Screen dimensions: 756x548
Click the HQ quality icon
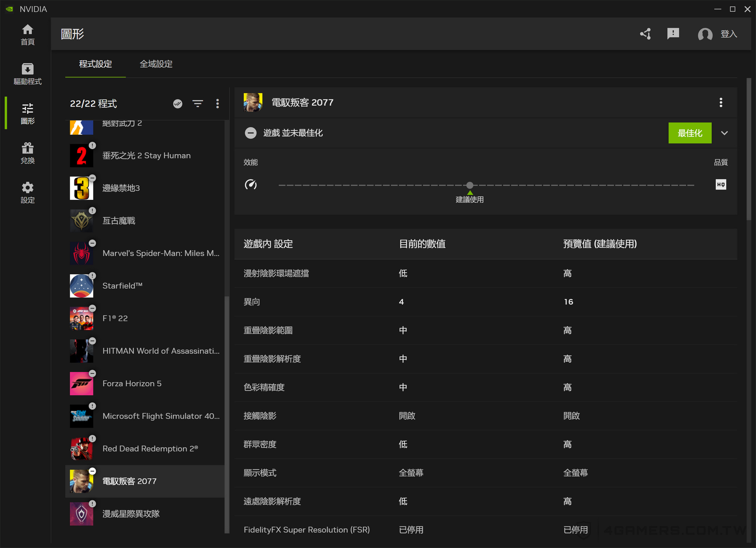(x=721, y=185)
